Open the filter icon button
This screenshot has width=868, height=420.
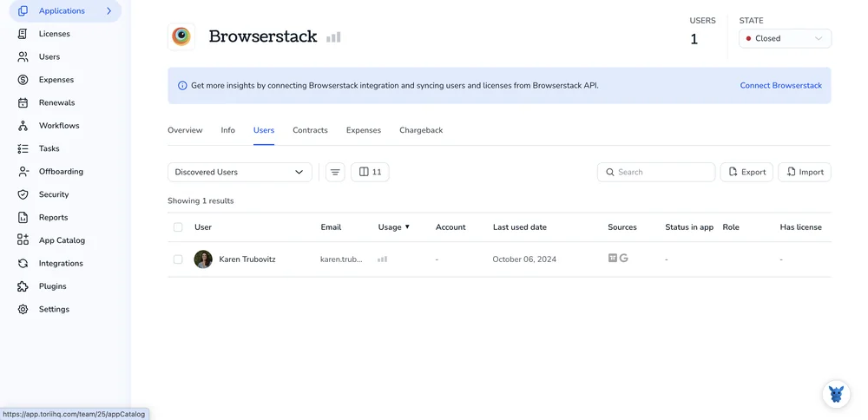click(335, 172)
